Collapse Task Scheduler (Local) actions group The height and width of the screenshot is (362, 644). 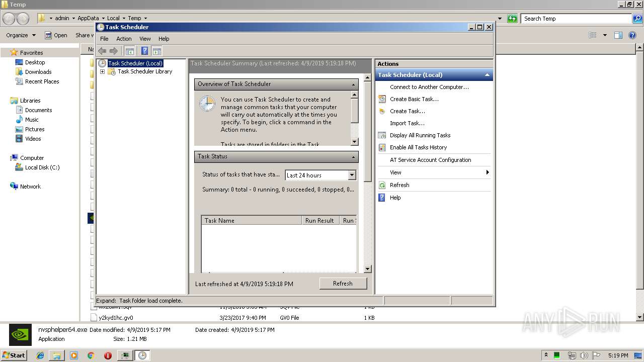[x=487, y=75]
